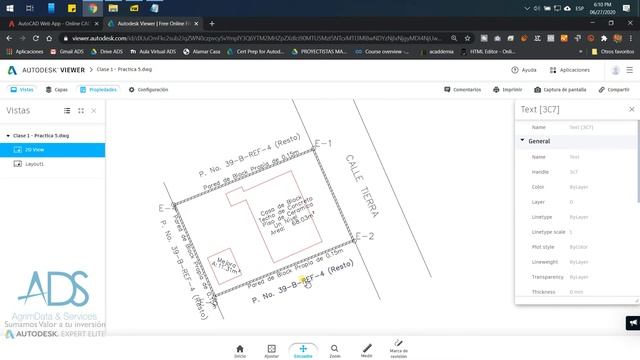This screenshot has width=640, height=360.
Task: Open Comentarios panel
Action: 462,89
